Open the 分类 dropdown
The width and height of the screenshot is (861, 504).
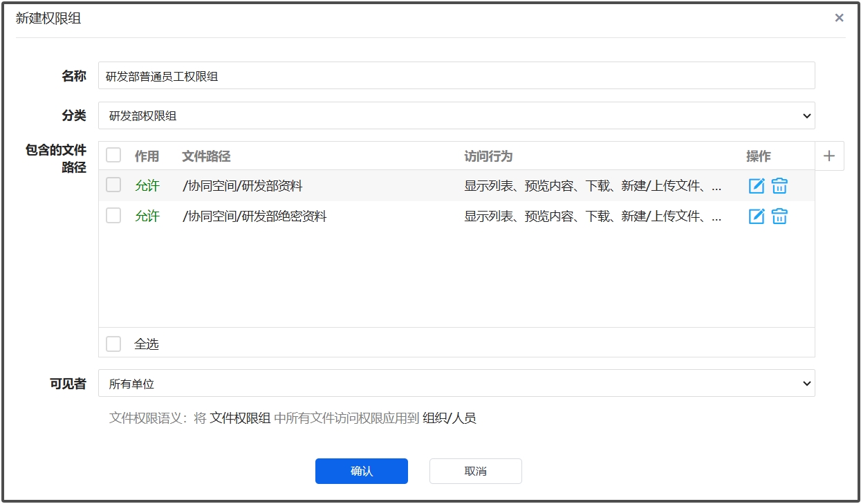point(456,116)
